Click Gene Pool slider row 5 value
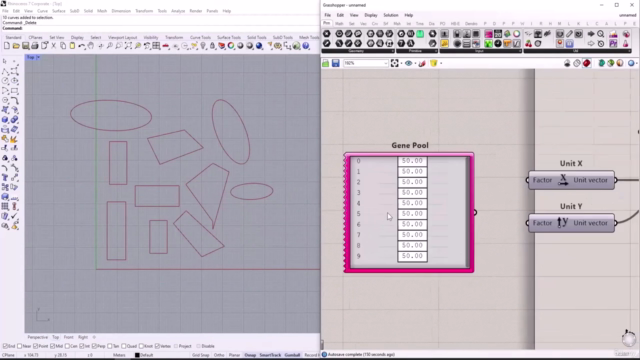Image resolution: width=640 pixels, height=360 pixels. pyautogui.click(x=412, y=214)
